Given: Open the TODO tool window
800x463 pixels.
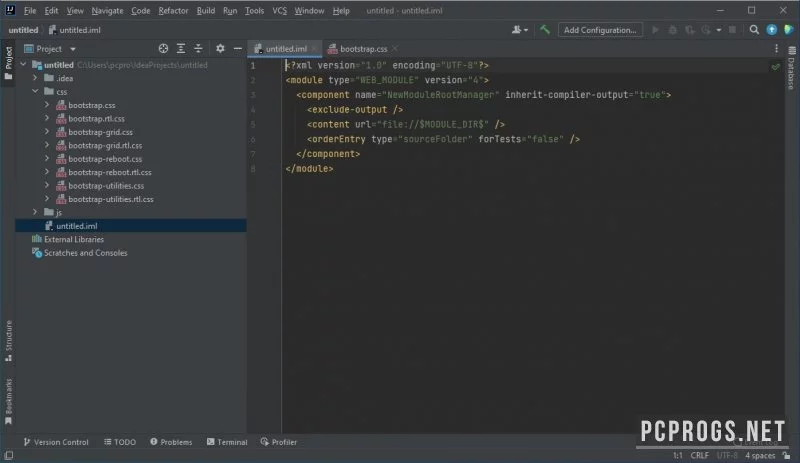Looking at the screenshot, I should [120, 442].
